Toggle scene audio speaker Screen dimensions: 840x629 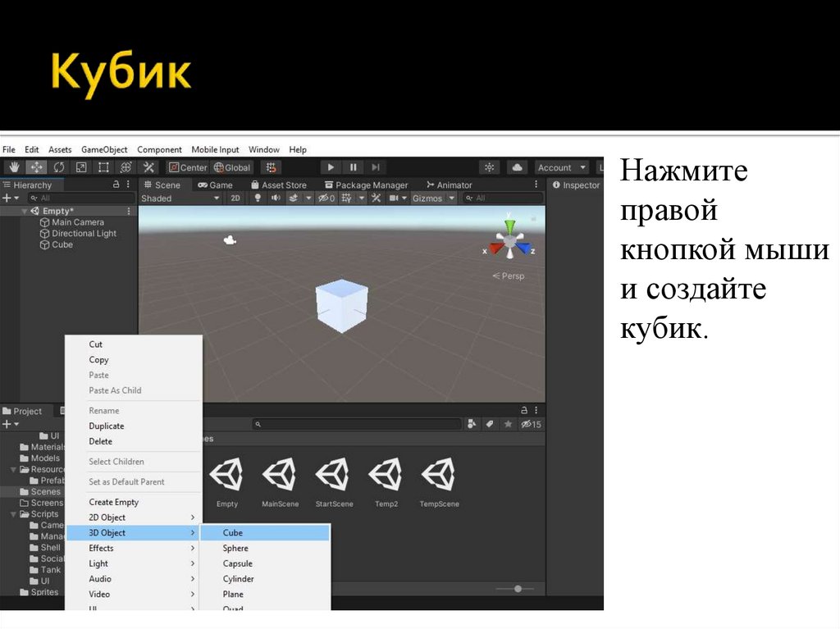click(276, 198)
